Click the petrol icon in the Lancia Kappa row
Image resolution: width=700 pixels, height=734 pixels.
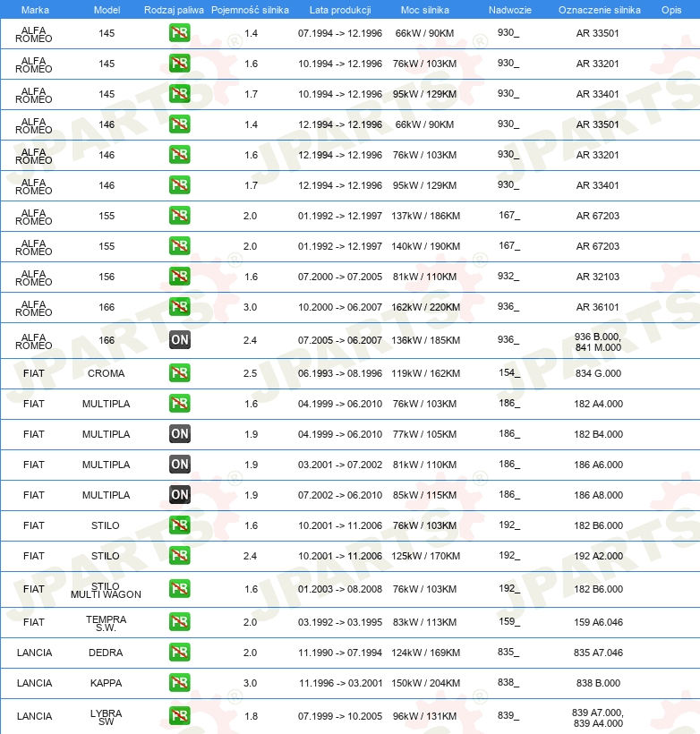click(180, 682)
